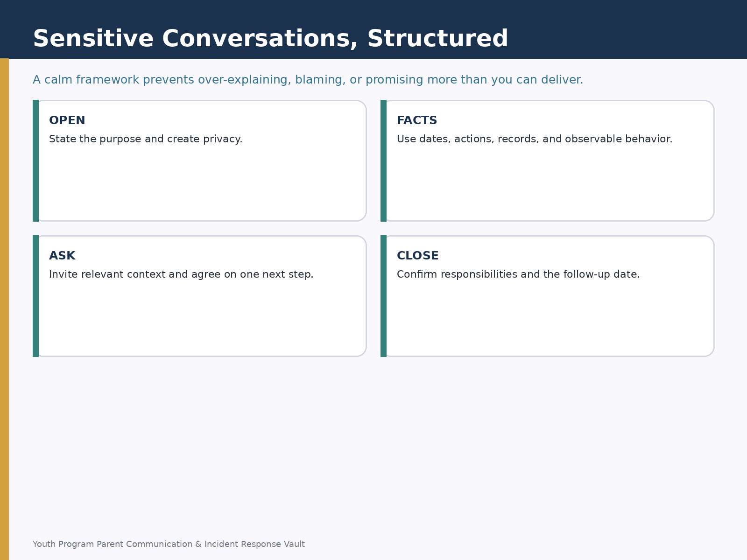Screen dimensions: 747x560
Task: Click the teal accent bar of OPEN card
Action: click(x=35, y=161)
